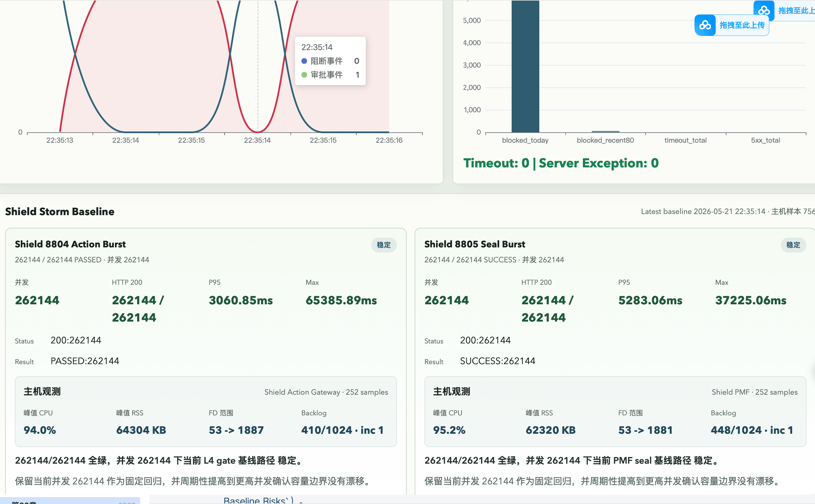Select the 5xx_total axis label
The image size is (815, 504).
[x=765, y=140]
